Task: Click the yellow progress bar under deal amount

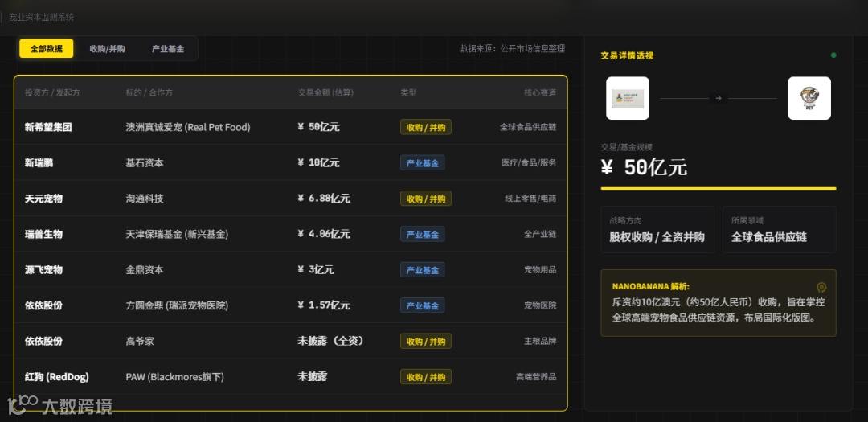Action: (x=719, y=188)
